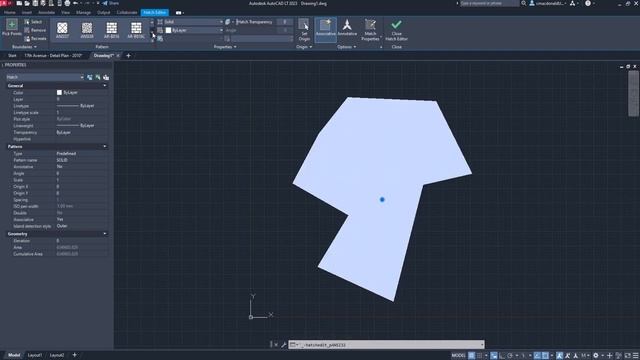Switch to the Layout1 tab

[x=35, y=355]
